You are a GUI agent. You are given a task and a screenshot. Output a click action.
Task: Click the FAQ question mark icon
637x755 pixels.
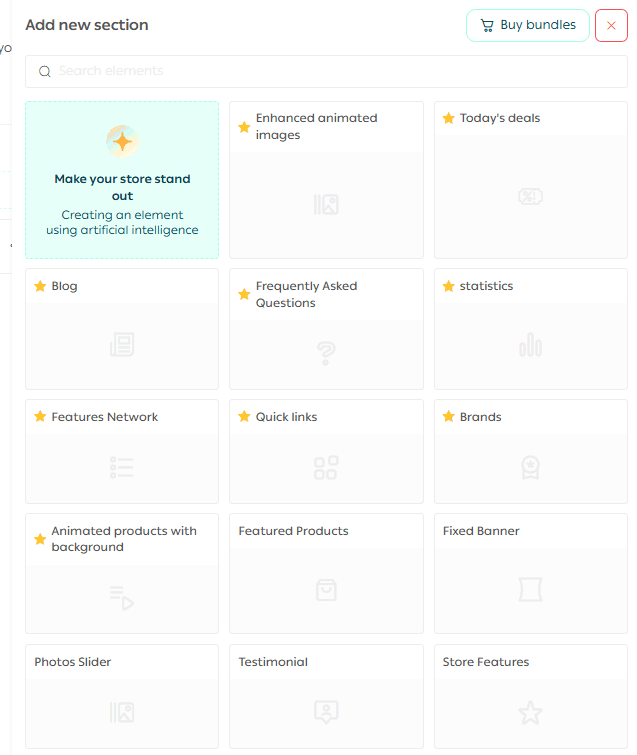tap(326, 352)
